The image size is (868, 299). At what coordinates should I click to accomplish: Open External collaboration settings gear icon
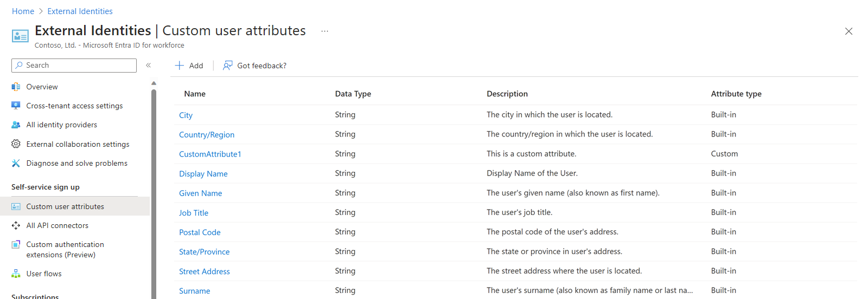pyautogui.click(x=16, y=144)
